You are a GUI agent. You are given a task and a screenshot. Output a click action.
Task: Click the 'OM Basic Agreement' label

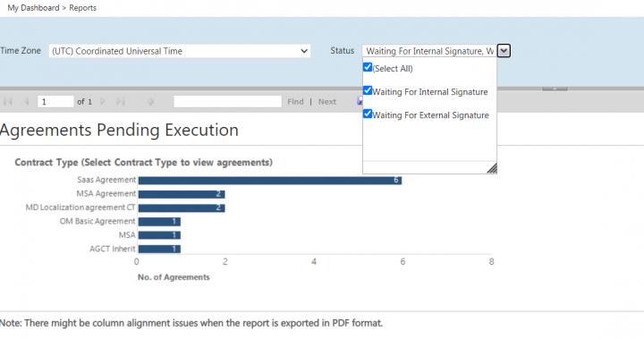point(97,221)
